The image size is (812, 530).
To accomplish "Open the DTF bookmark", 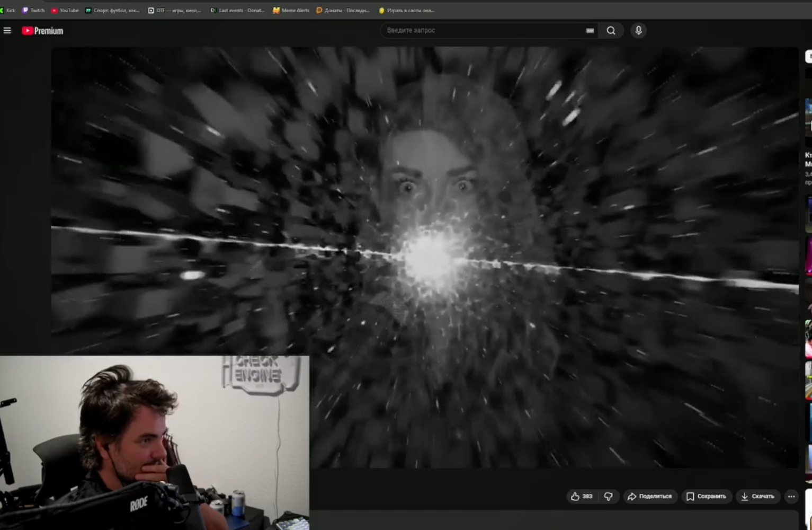I will [174, 10].
